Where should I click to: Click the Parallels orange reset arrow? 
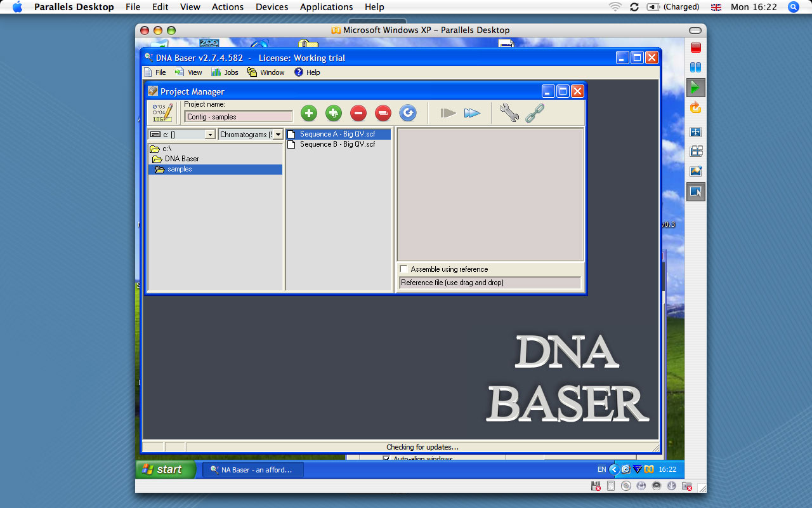[696, 107]
